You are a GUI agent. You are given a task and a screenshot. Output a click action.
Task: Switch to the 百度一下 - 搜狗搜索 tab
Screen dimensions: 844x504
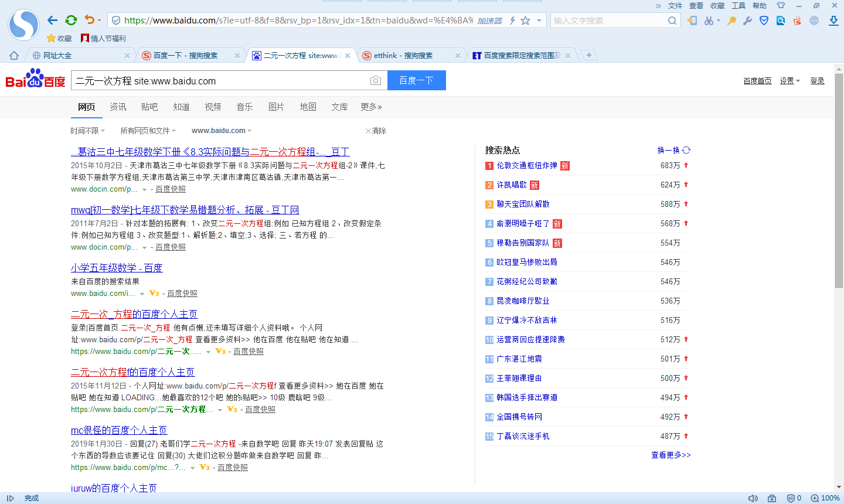click(x=190, y=56)
